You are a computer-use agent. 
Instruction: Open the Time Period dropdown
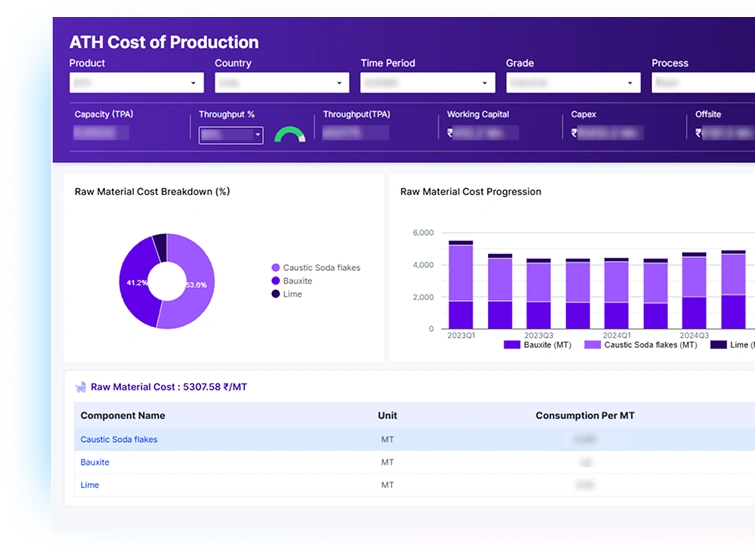pyautogui.click(x=427, y=83)
